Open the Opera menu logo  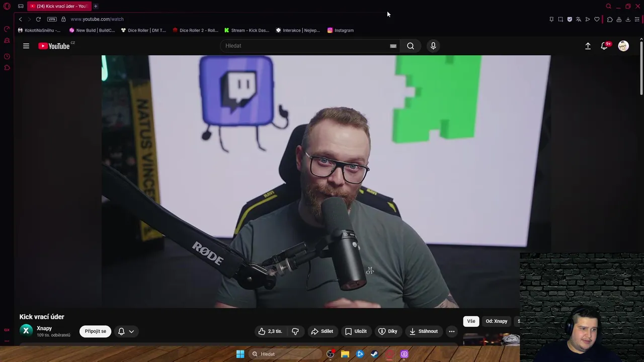7,6
